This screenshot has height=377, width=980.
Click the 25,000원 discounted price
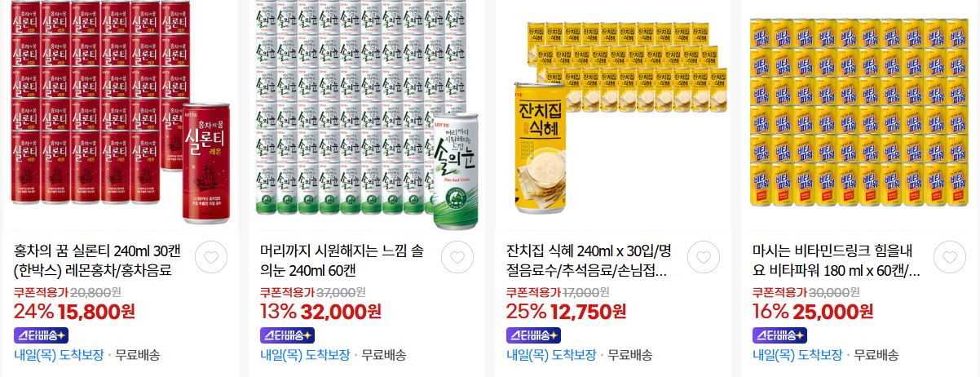(832, 311)
